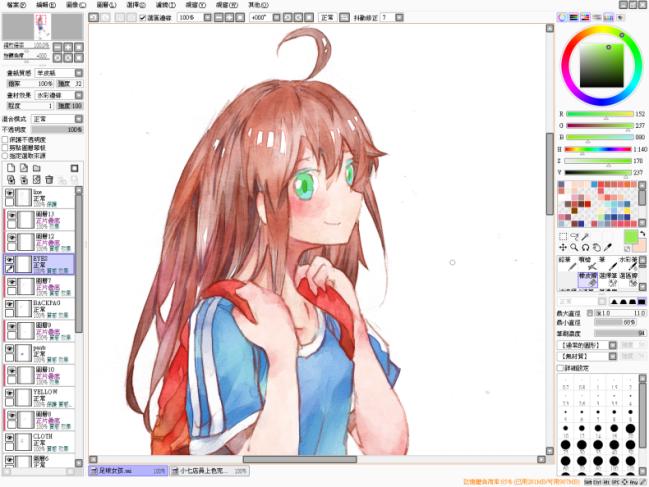Select the lasso selection tool
This screenshot has height=487, width=649.
(574, 237)
